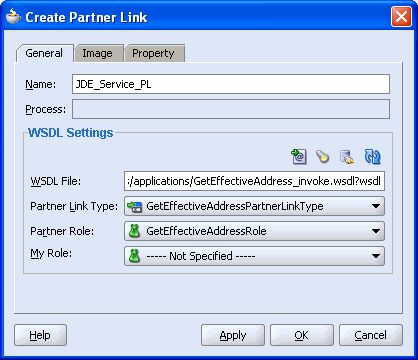This screenshot has height=360, width=418.
Task: Click the Process label
Action: [46, 109]
